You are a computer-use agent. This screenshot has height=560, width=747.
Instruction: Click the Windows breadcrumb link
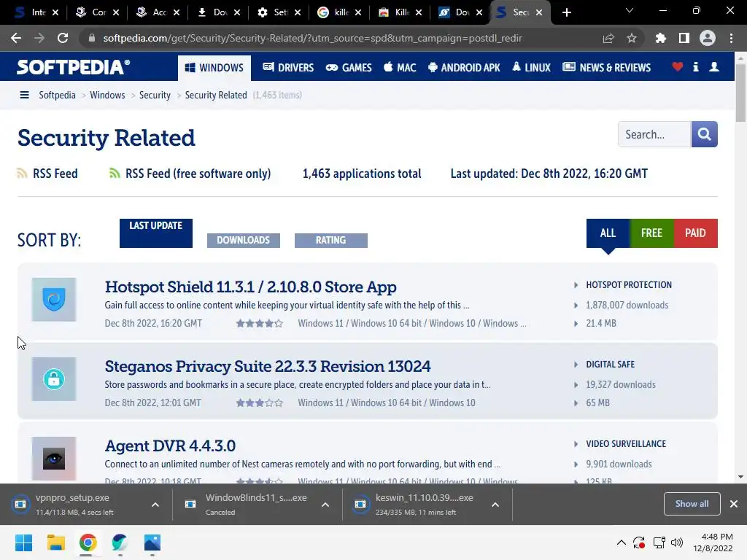coord(107,95)
